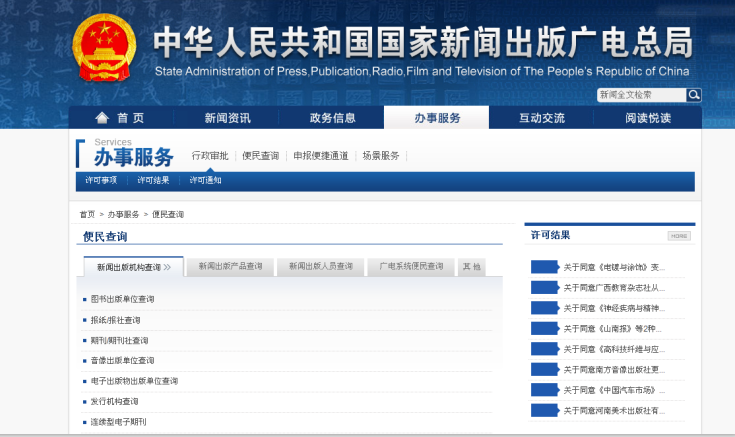Open the 关于同意广西教育杂志社 notice

click(614, 288)
